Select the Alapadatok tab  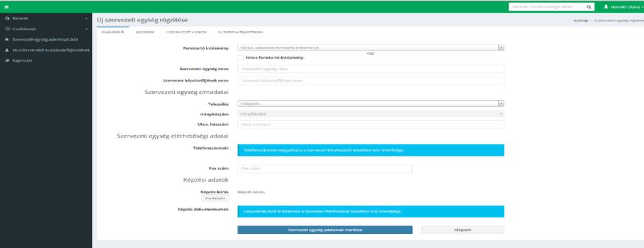tap(112, 31)
